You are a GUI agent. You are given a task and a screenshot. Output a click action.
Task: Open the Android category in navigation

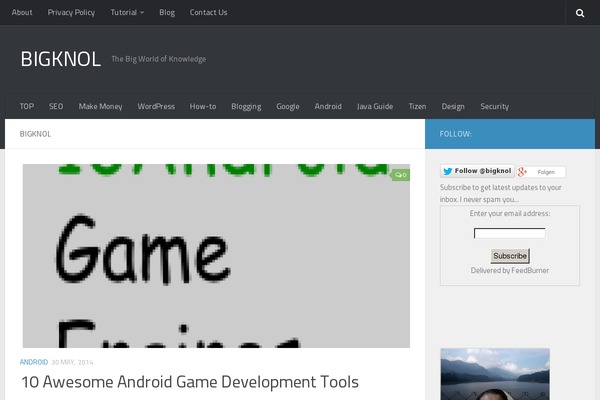(x=328, y=106)
